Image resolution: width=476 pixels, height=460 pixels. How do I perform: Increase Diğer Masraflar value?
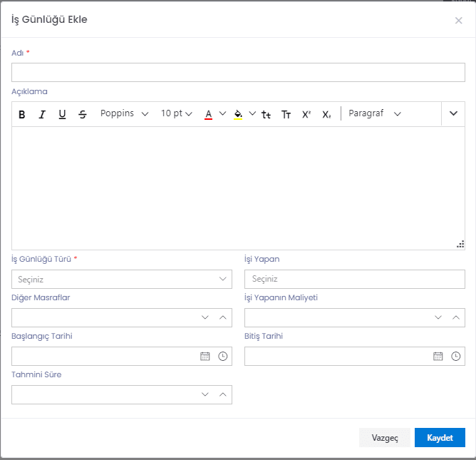(223, 317)
